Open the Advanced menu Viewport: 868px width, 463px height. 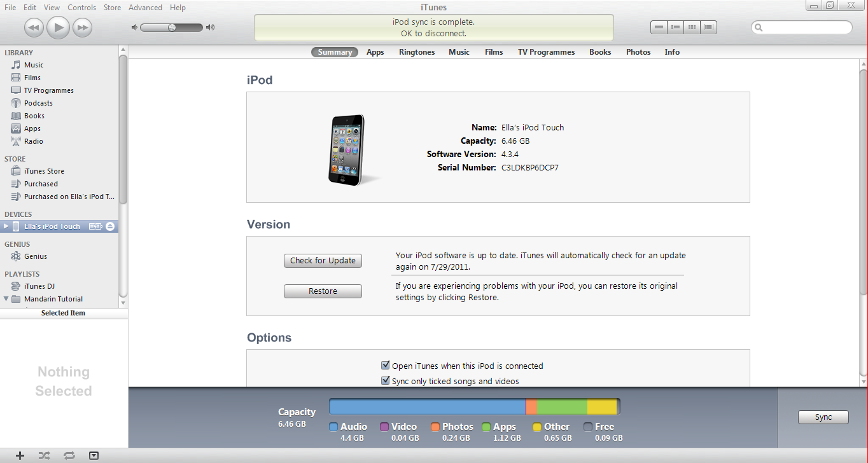[x=145, y=7]
